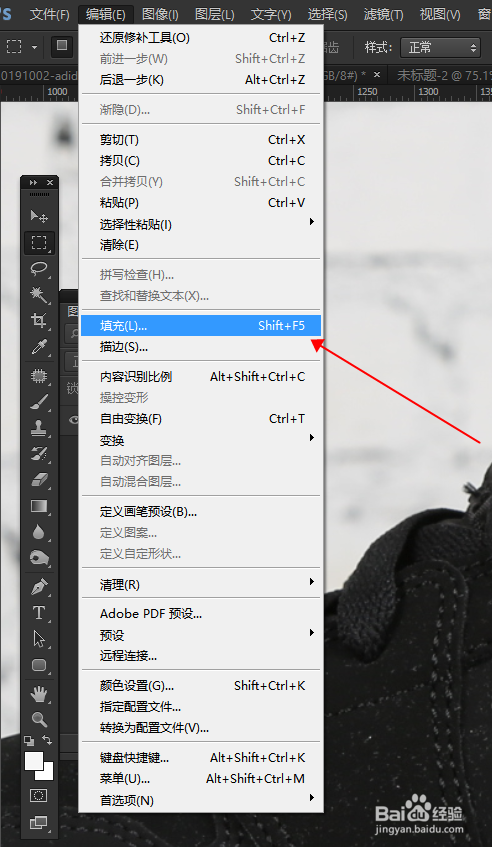This screenshot has width=492, height=847.
Task: Choose 填充(L)... fill command
Action: pyautogui.click(x=201, y=326)
